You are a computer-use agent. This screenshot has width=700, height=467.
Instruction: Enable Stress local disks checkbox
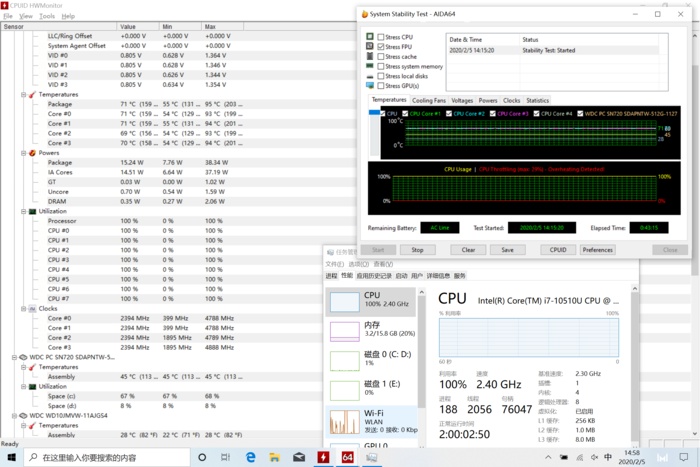381,76
